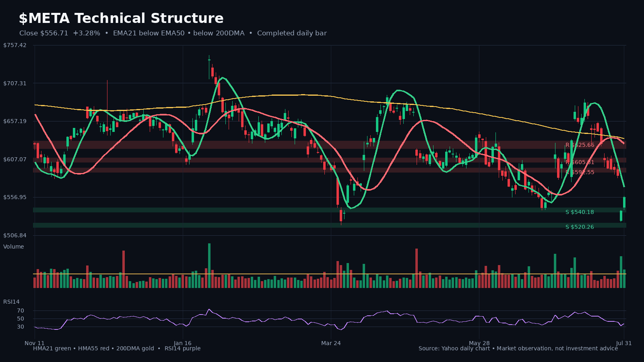Select the "$556.95" price axis label

[15, 197]
